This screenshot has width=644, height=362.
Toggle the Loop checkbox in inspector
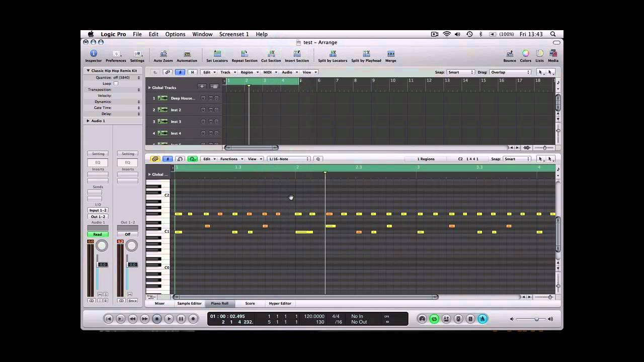point(116,83)
